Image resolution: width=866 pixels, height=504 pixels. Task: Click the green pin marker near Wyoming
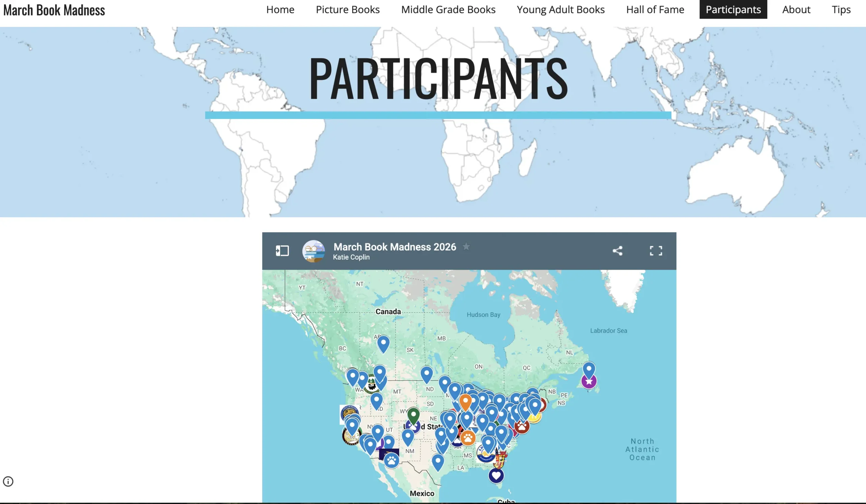pos(413,415)
